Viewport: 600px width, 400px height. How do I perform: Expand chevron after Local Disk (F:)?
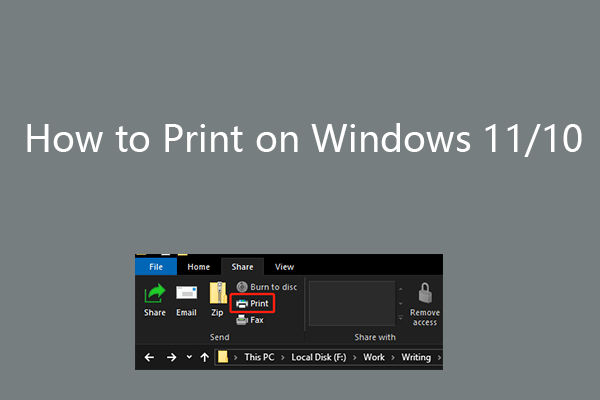pos(355,358)
